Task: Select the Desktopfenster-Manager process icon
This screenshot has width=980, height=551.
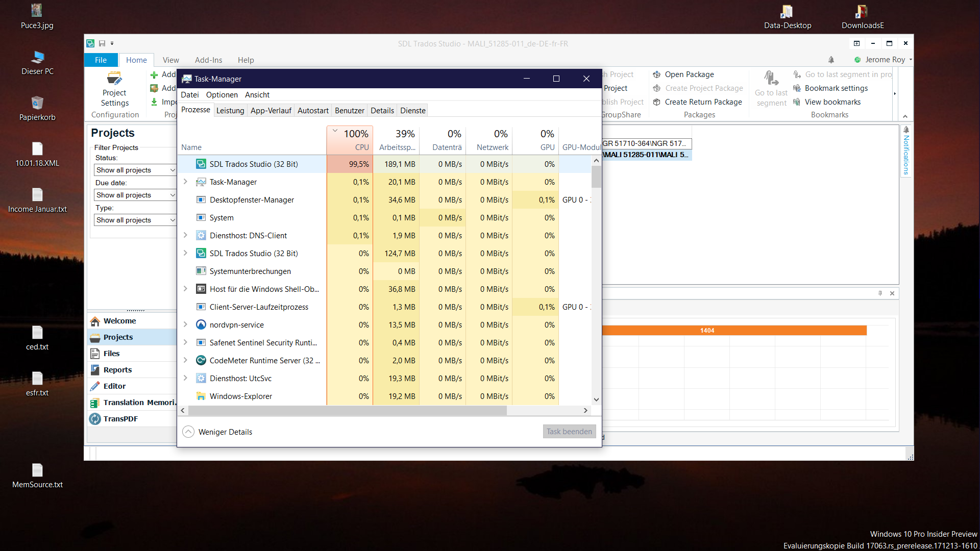Action: pyautogui.click(x=201, y=200)
